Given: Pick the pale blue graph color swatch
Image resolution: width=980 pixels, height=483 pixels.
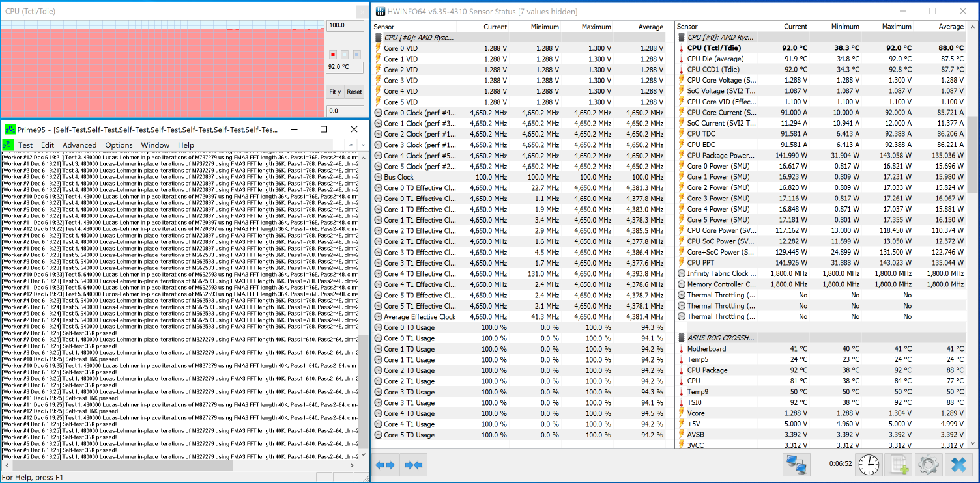Looking at the screenshot, I should pyautogui.click(x=345, y=55).
